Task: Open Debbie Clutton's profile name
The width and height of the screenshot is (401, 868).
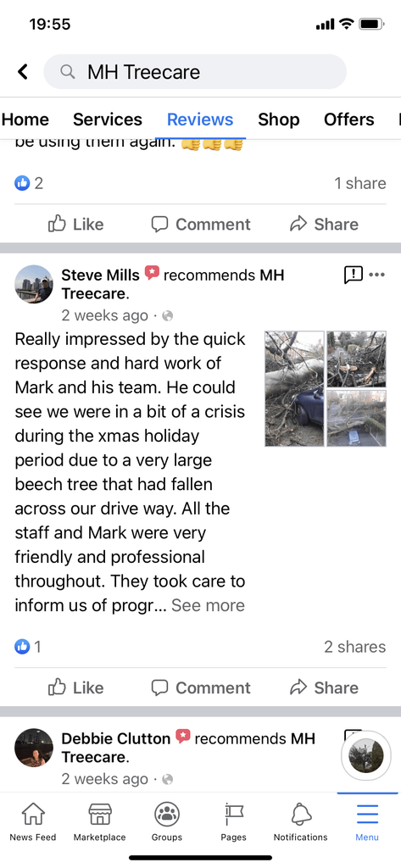Action: [116, 738]
